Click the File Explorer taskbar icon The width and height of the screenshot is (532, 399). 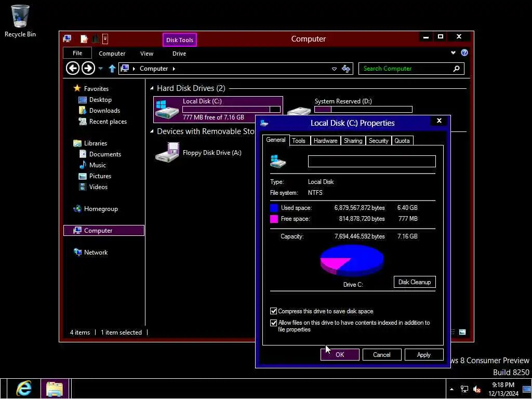55,389
